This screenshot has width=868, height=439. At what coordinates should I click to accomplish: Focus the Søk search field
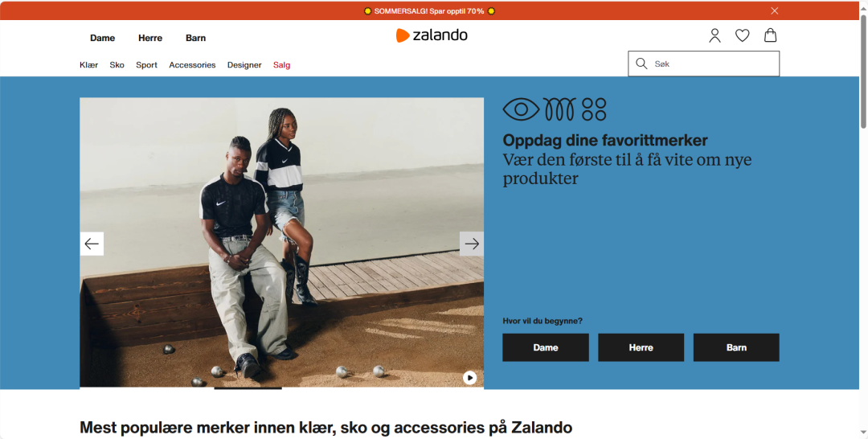point(703,64)
